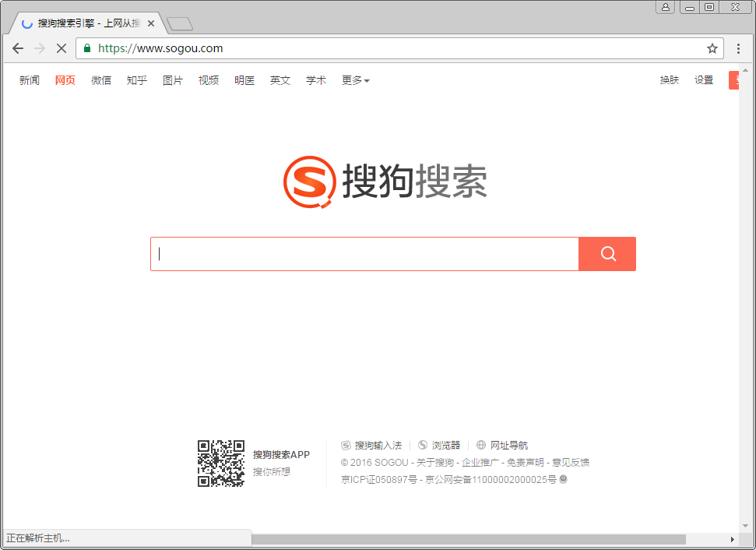Bookmark page with star icon
The height and width of the screenshot is (550, 756).
point(712,48)
